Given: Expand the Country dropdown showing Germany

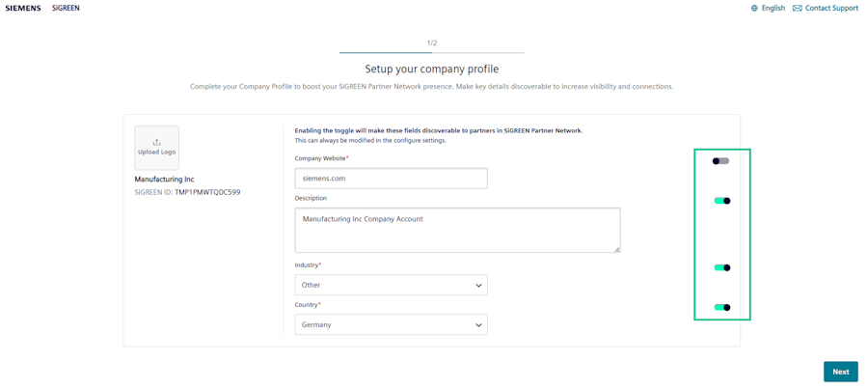Looking at the screenshot, I should [x=391, y=324].
